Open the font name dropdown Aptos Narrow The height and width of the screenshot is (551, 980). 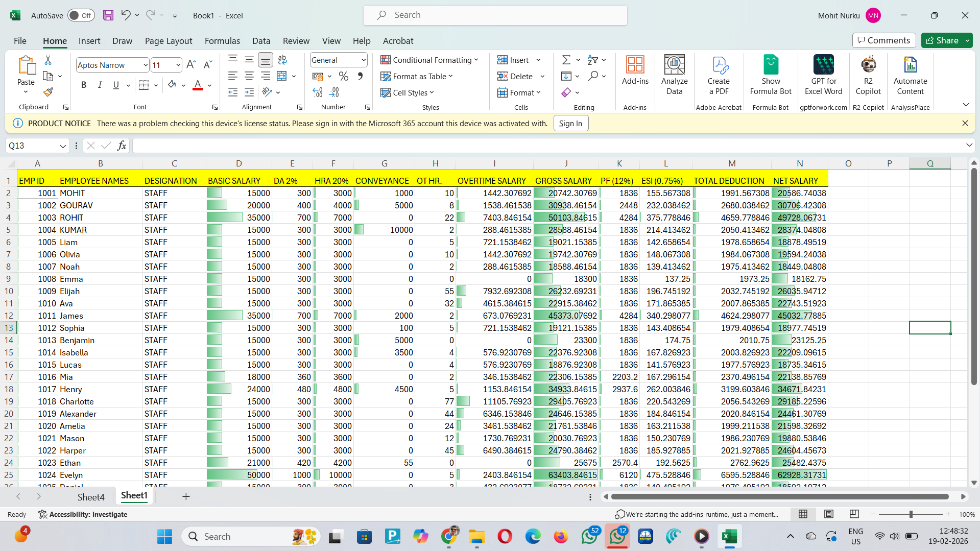146,65
